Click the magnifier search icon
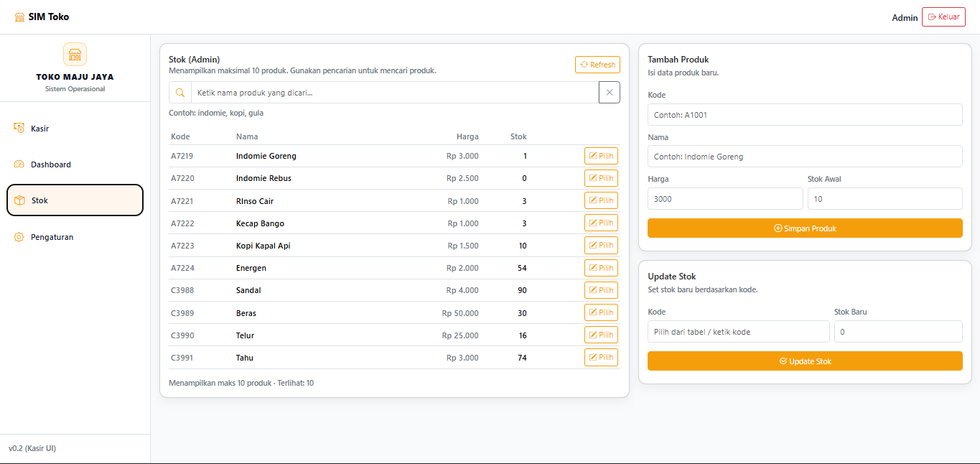Viewport: 980px width, 464px height. [180, 93]
